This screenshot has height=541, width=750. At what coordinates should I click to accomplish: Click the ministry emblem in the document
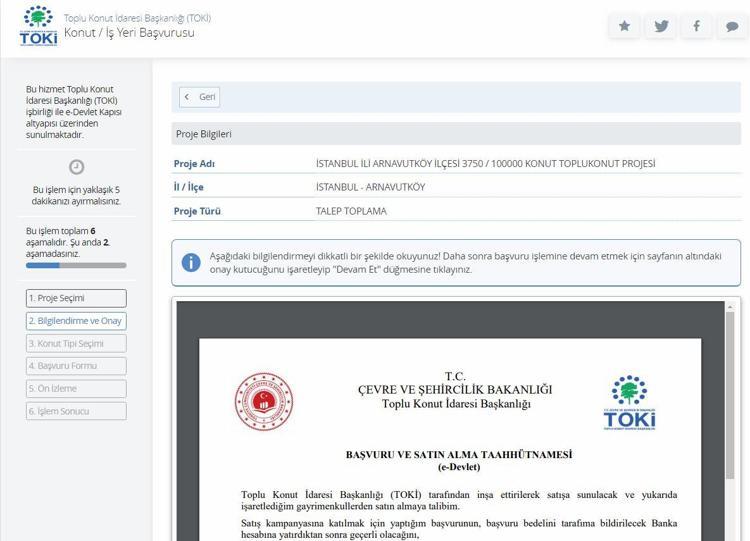[264, 401]
